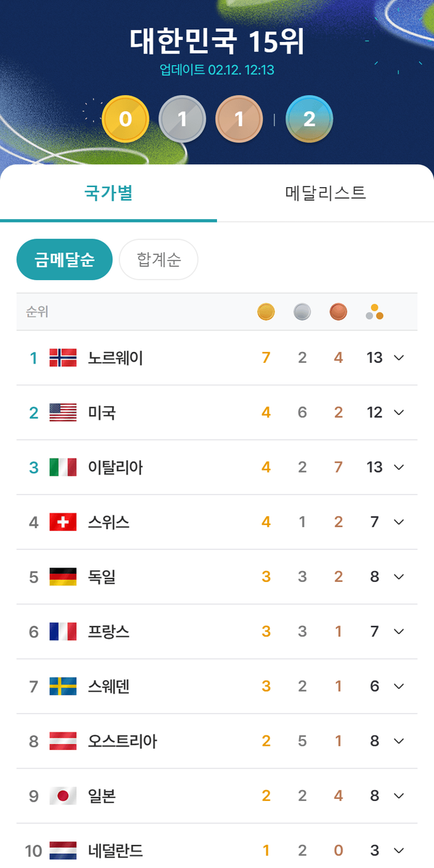
Task: Expand the 노르웨이 row details
Action: coord(399,357)
